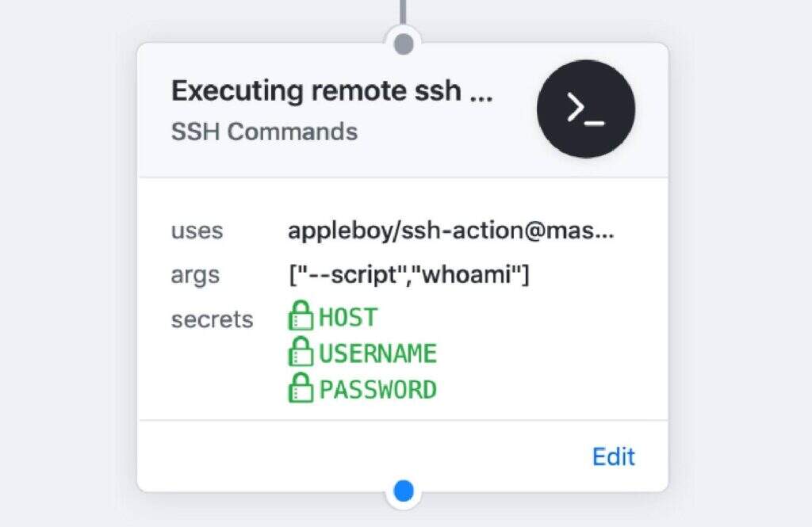Click the connector line above the card
The width and height of the screenshot is (812, 527).
pos(404,13)
